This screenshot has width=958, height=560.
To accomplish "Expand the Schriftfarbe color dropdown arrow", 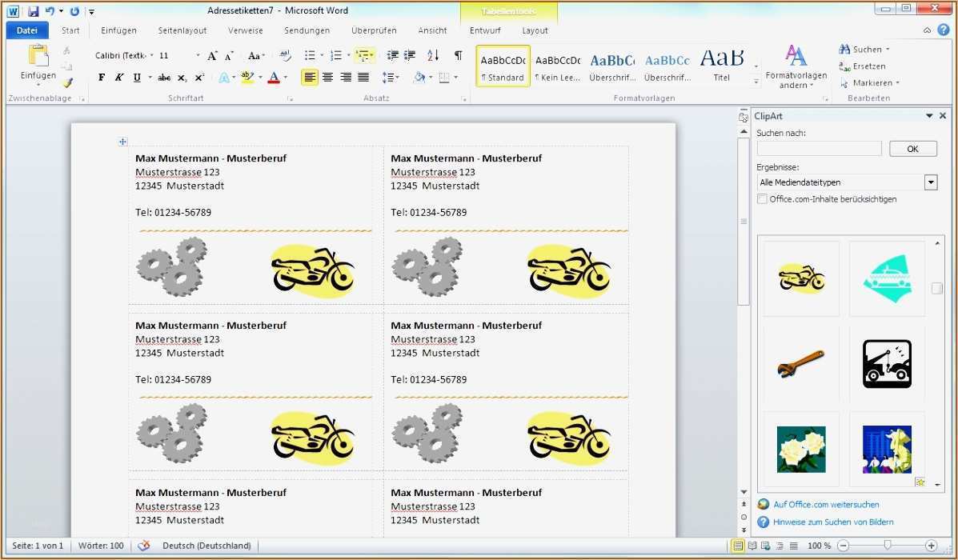I will pos(285,77).
